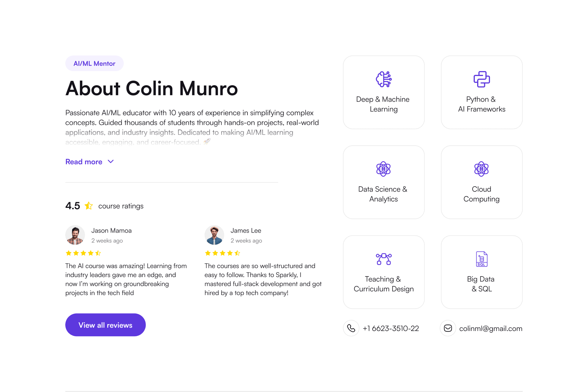Click the Cloud Computing label
The image size is (588, 392).
pyautogui.click(x=481, y=194)
